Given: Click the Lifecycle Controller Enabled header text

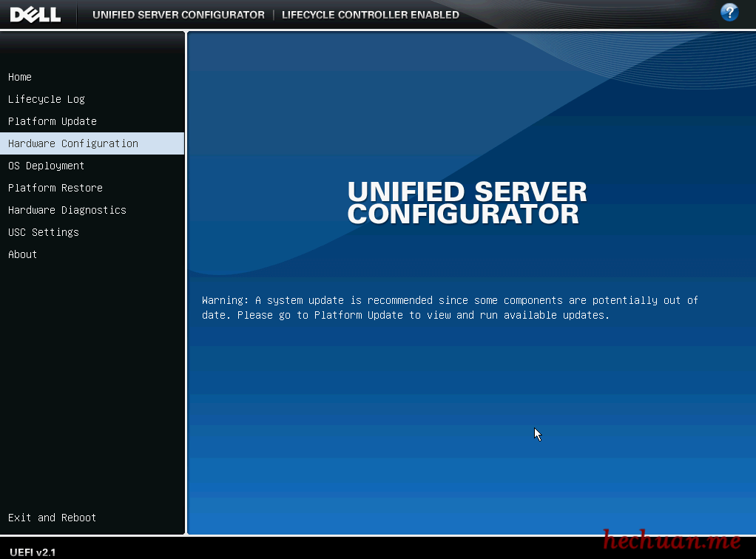Looking at the screenshot, I should [x=370, y=15].
